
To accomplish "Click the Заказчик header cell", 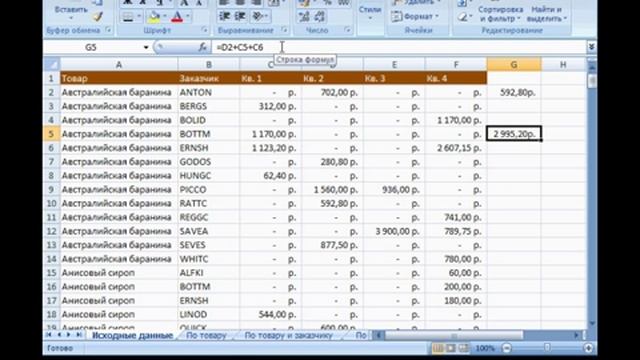I will tap(209, 78).
